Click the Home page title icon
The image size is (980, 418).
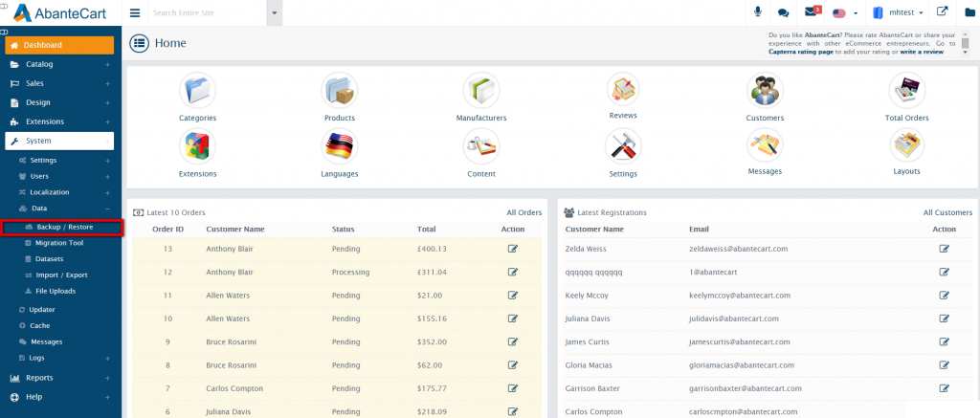[140, 43]
